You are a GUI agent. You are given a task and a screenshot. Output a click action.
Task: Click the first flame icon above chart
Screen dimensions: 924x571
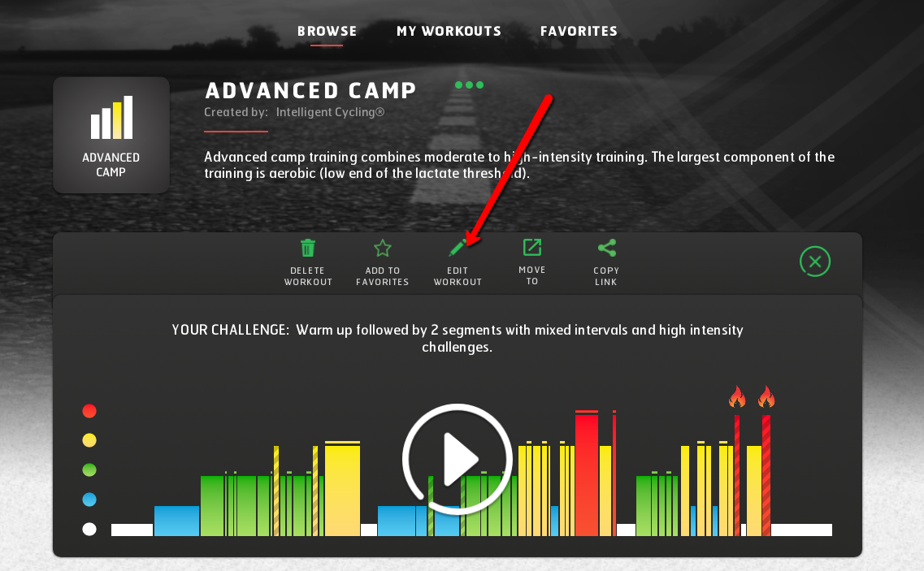(736, 397)
